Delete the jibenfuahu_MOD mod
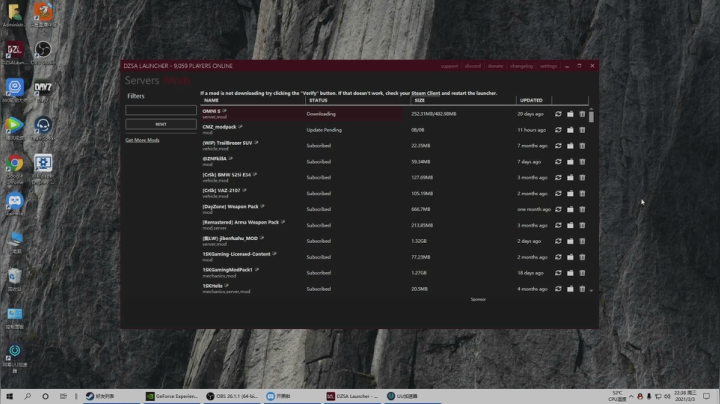720x404 pixels. pyautogui.click(x=582, y=241)
